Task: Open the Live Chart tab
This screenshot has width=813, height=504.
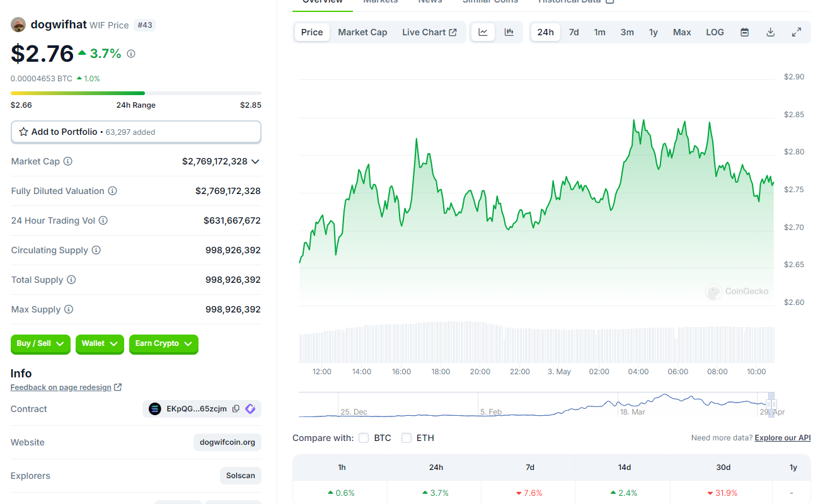Action: (x=429, y=32)
